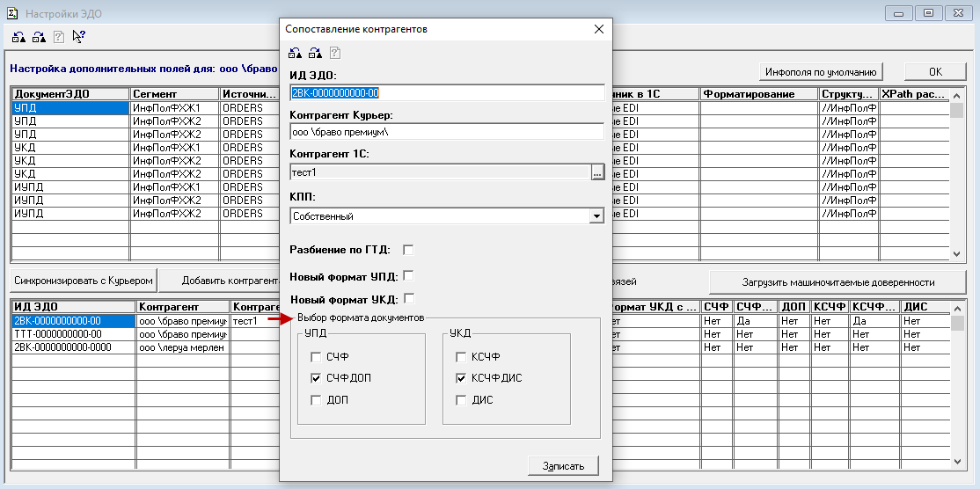Image resolution: width=980 pixels, height=489 pixels.
Task: Click the Форматирование column header
Action: click(759, 94)
